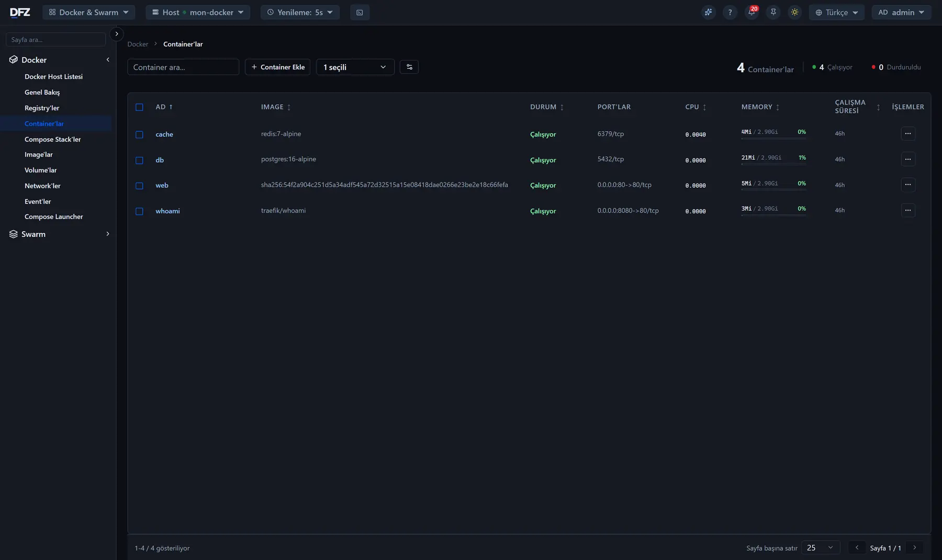942x560 pixels.
Task: Click the DFZ logo
Action: pos(20,12)
